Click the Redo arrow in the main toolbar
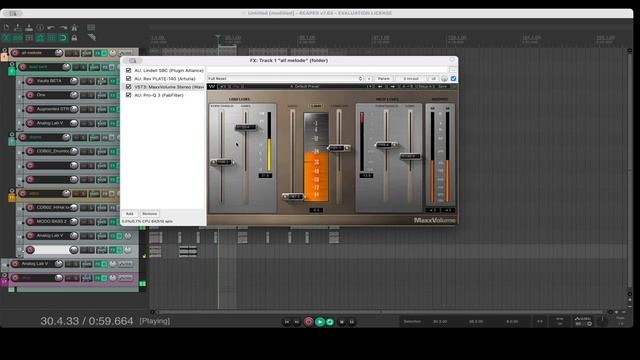This screenshot has height=360, width=640. (x=63, y=28)
